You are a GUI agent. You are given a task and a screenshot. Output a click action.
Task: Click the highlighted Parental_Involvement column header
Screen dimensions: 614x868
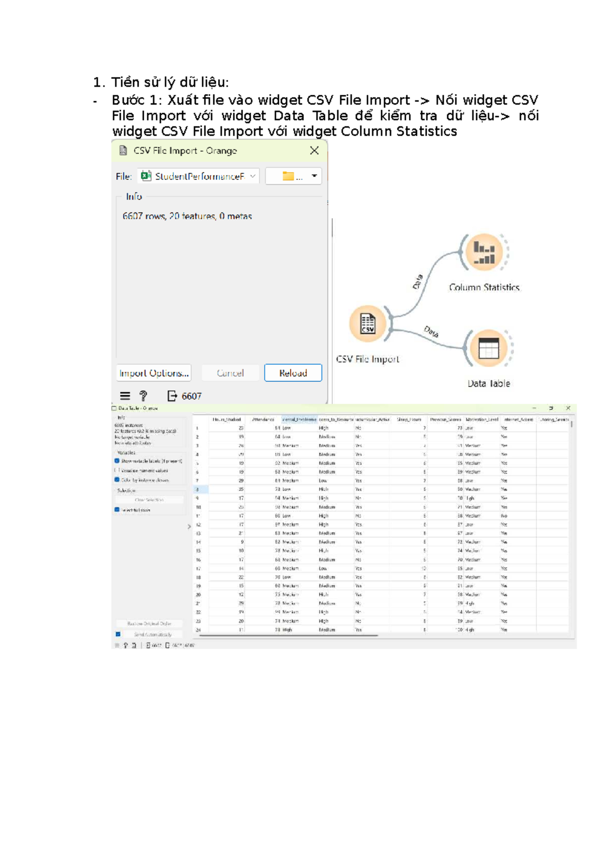299,419
